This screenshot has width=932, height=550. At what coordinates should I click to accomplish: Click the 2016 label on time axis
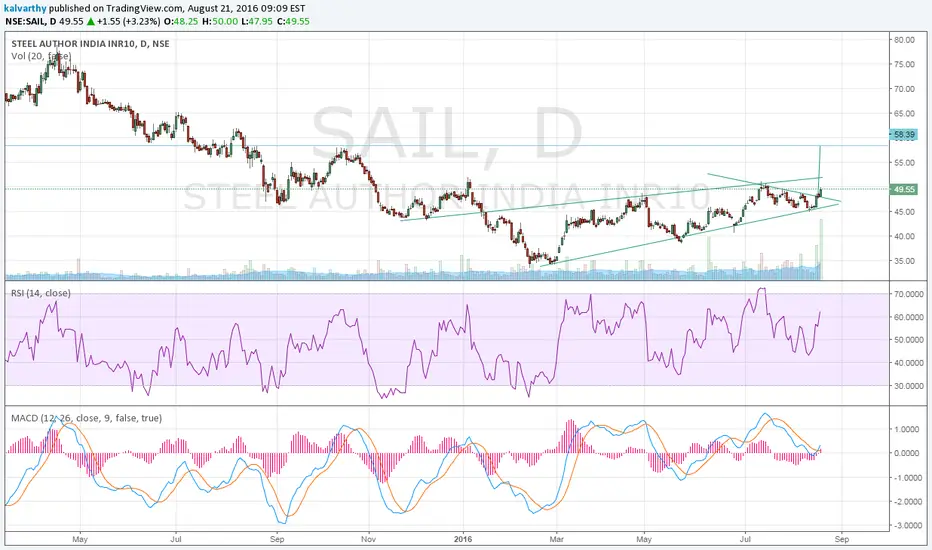pos(462,539)
